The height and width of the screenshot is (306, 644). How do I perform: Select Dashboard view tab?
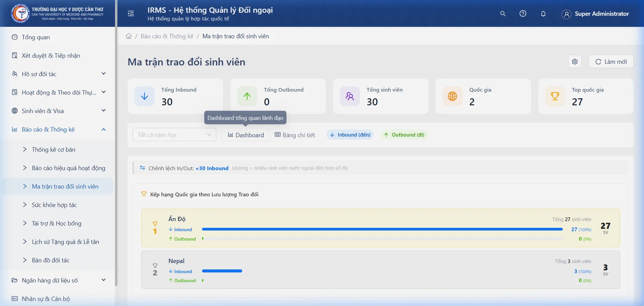coord(246,135)
